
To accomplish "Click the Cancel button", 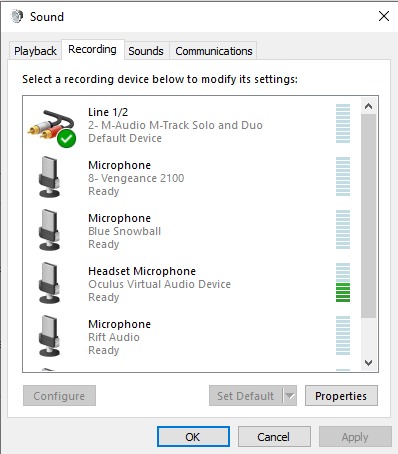I will point(274,437).
